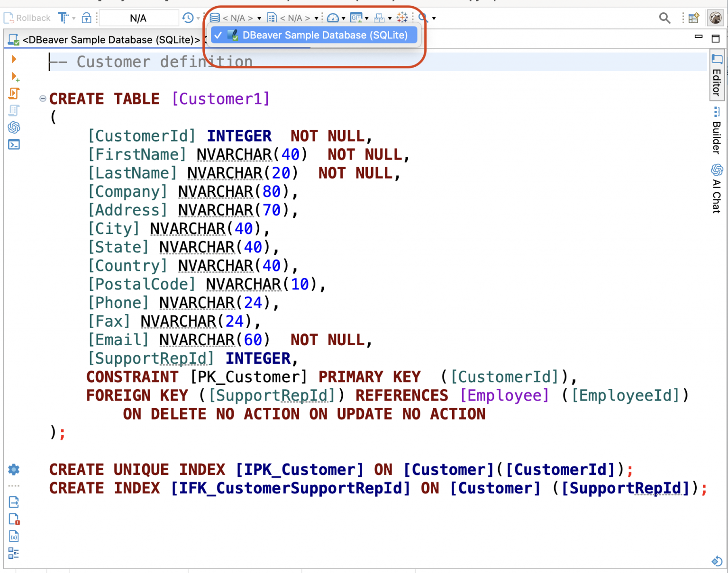The height and width of the screenshot is (573, 728).
Task: Open editor settings gear icon
Action: pos(14,469)
